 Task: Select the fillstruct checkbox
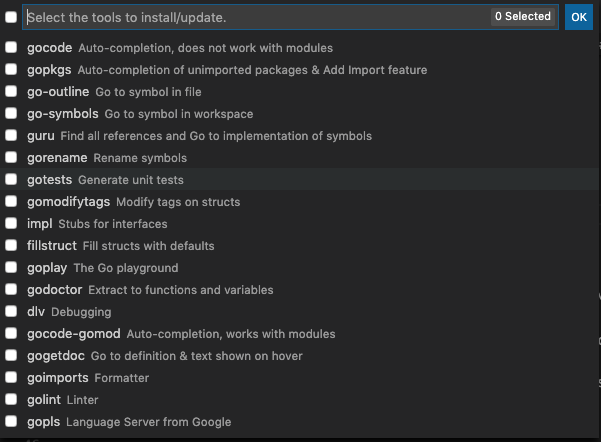[11, 245]
